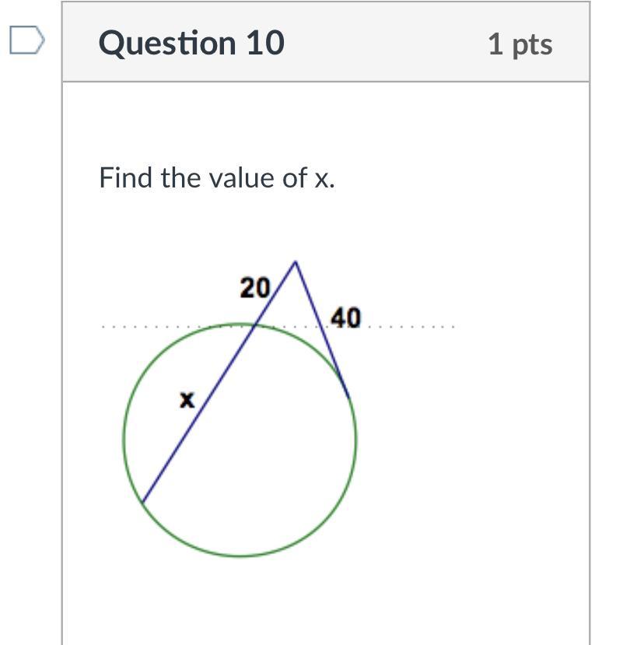This screenshot has height=645, width=644.
Task: Flag Question 10 for review
Action: (27, 40)
